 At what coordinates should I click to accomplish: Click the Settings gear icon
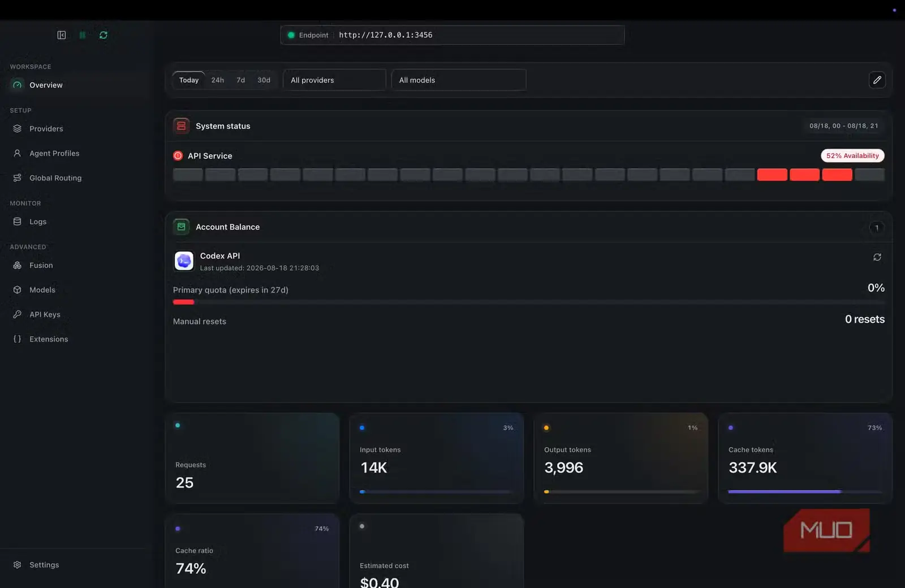point(18,565)
